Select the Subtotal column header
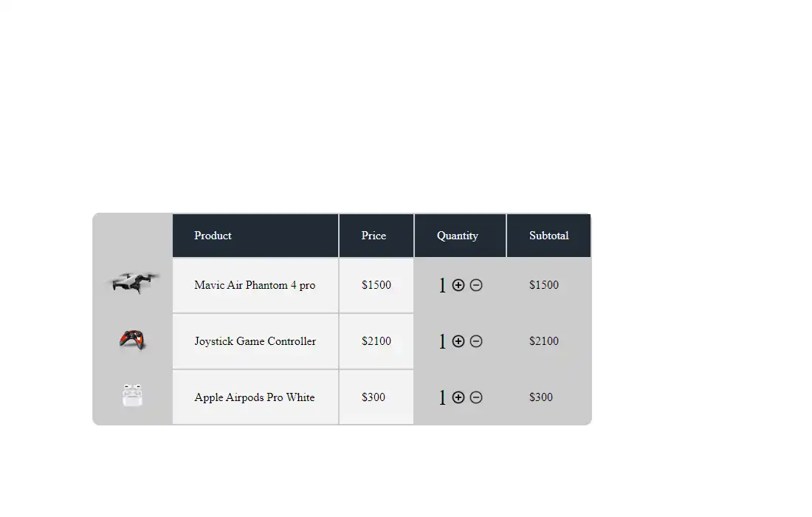The image size is (812, 517). (x=549, y=236)
